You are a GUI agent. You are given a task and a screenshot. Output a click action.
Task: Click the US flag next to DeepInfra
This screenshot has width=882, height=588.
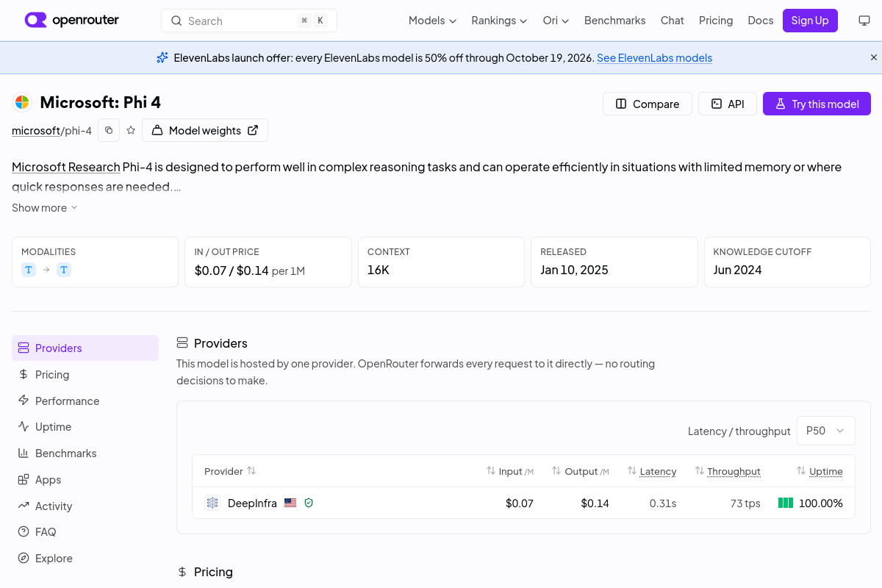(290, 503)
